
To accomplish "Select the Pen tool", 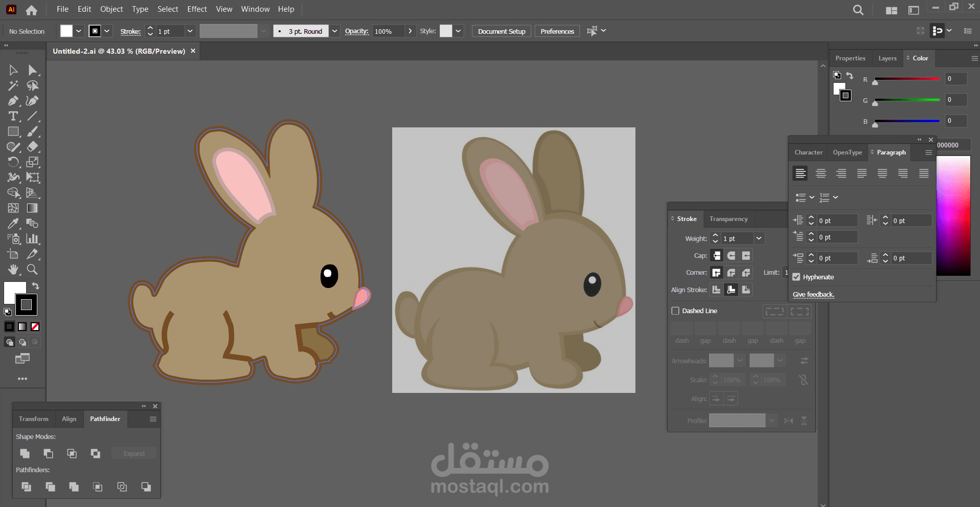I will [x=13, y=101].
